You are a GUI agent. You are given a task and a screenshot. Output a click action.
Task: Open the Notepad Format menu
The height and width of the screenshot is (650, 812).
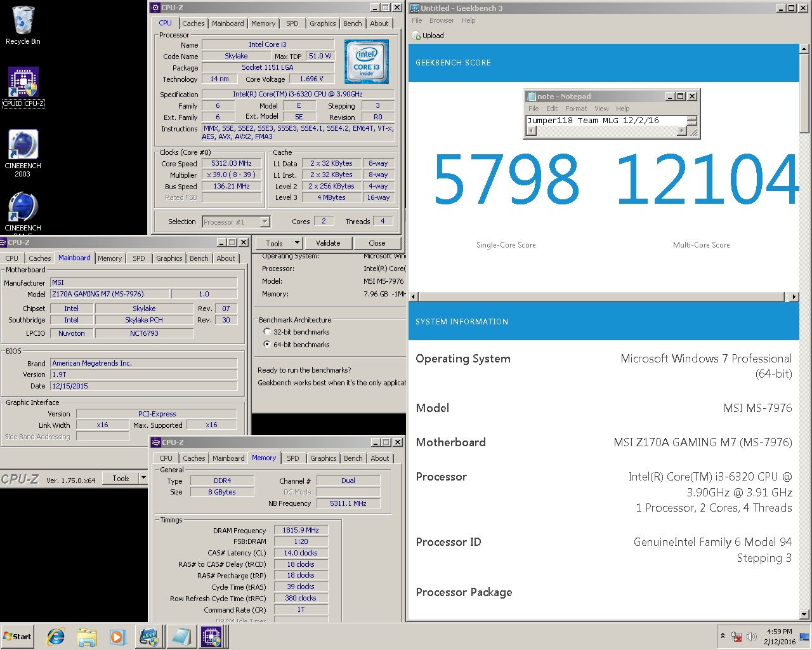(x=576, y=109)
